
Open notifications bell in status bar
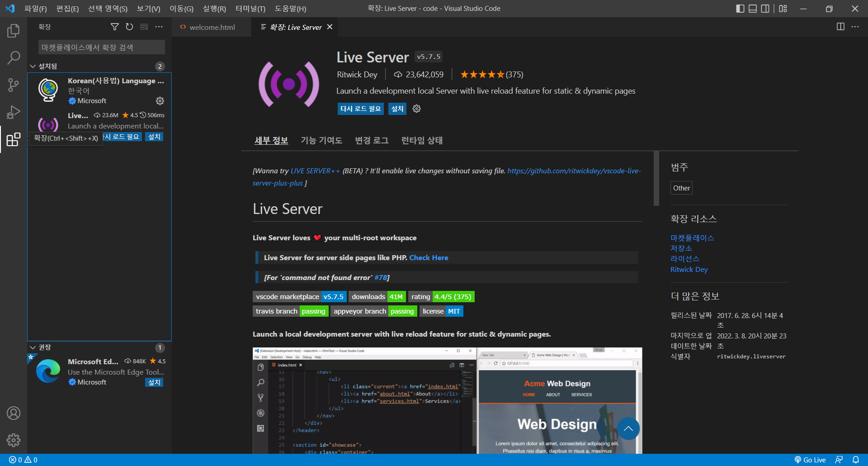tap(855, 460)
